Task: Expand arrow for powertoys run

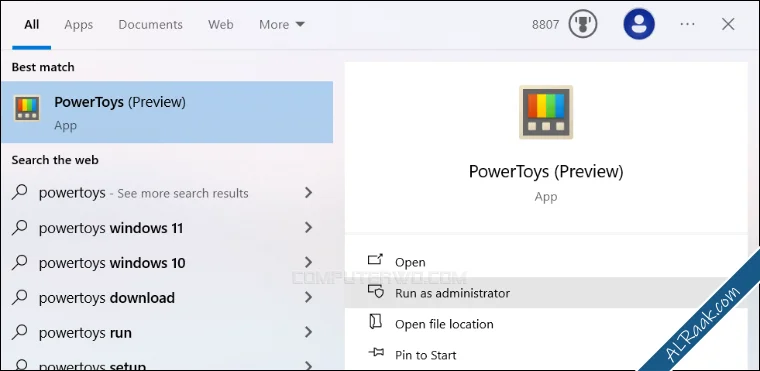Action: (x=308, y=332)
